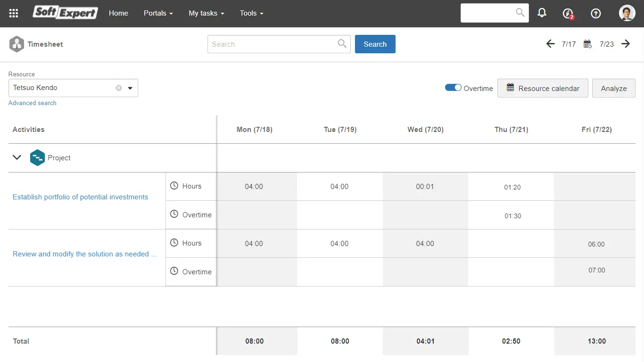644x362 pixels.
Task: Open the date picker calendar icon
Action: click(587, 44)
